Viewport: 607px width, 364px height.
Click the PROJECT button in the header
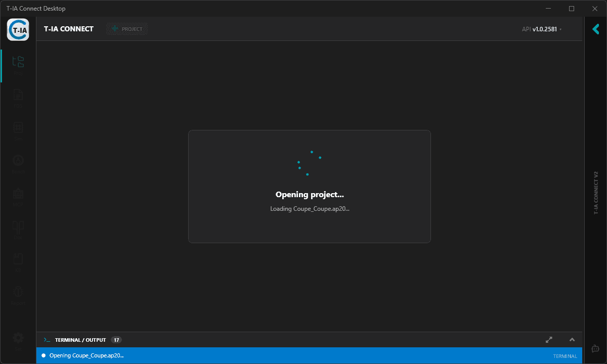click(x=126, y=29)
